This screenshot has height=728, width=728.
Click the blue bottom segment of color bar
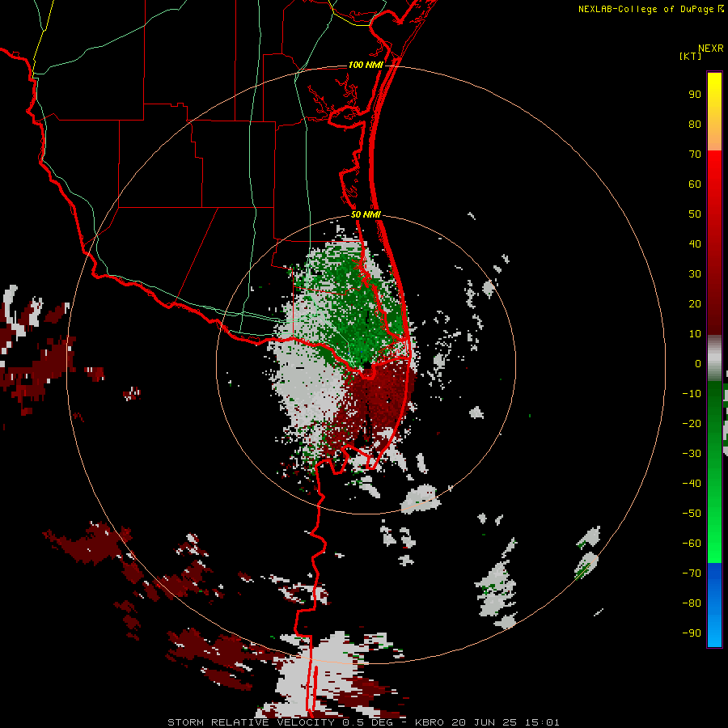(714, 605)
